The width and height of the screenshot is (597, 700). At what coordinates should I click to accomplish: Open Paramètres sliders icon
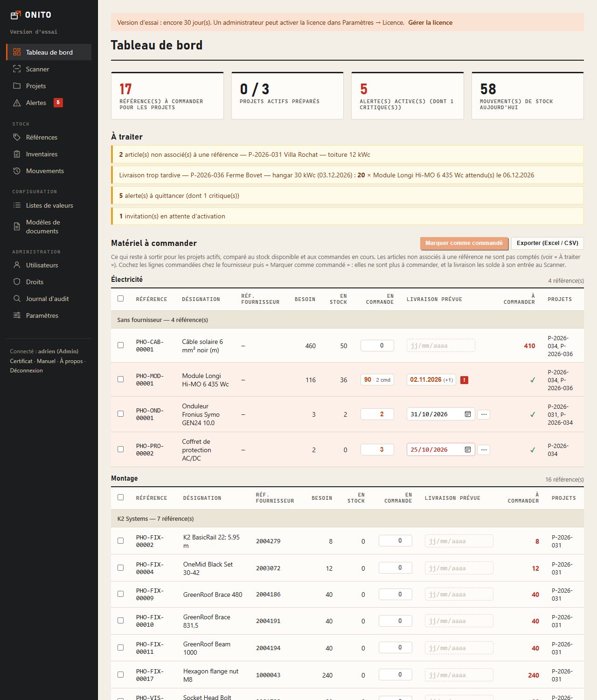click(x=17, y=315)
